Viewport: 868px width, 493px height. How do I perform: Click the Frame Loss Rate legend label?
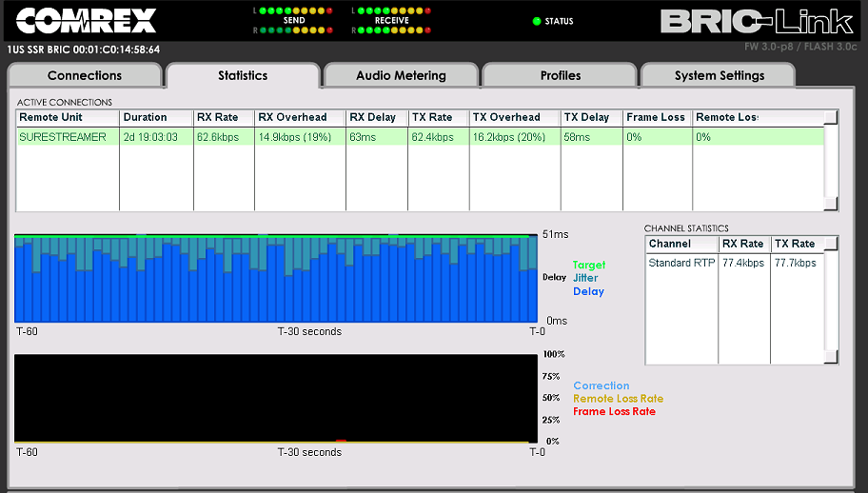(x=614, y=411)
